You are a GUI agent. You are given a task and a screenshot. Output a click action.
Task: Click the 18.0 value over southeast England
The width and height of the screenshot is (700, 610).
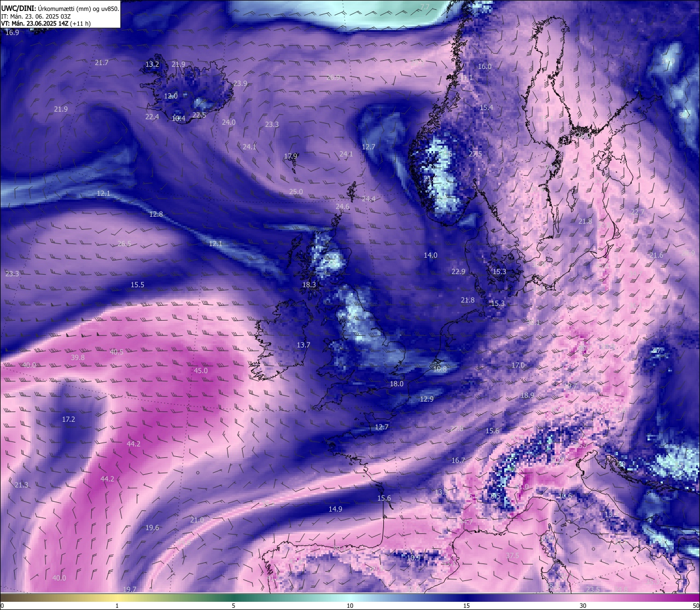pos(396,384)
